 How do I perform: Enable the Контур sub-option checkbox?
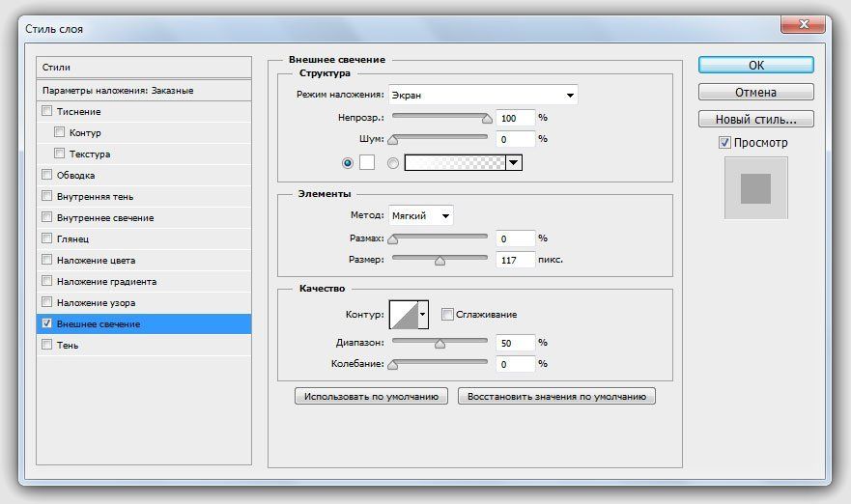click(x=60, y=132)
